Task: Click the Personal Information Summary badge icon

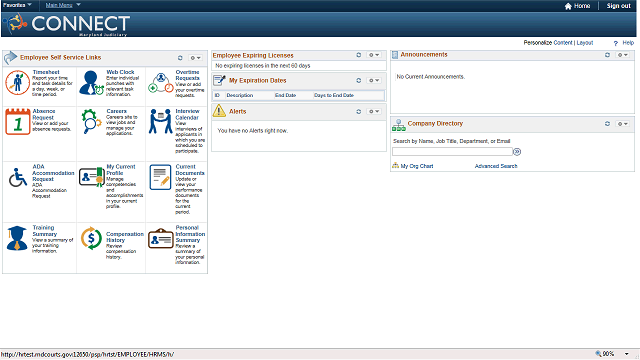Action: 161,238
